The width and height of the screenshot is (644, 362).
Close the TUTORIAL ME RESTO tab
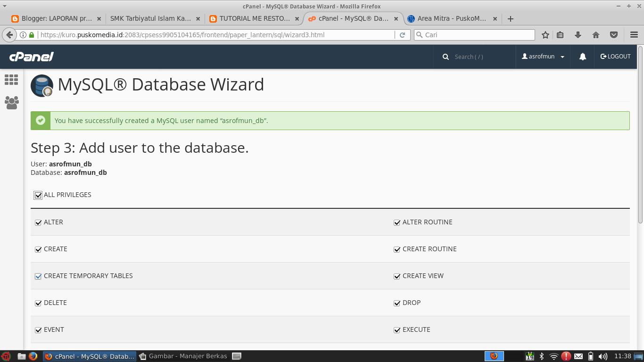pos(297,19)
